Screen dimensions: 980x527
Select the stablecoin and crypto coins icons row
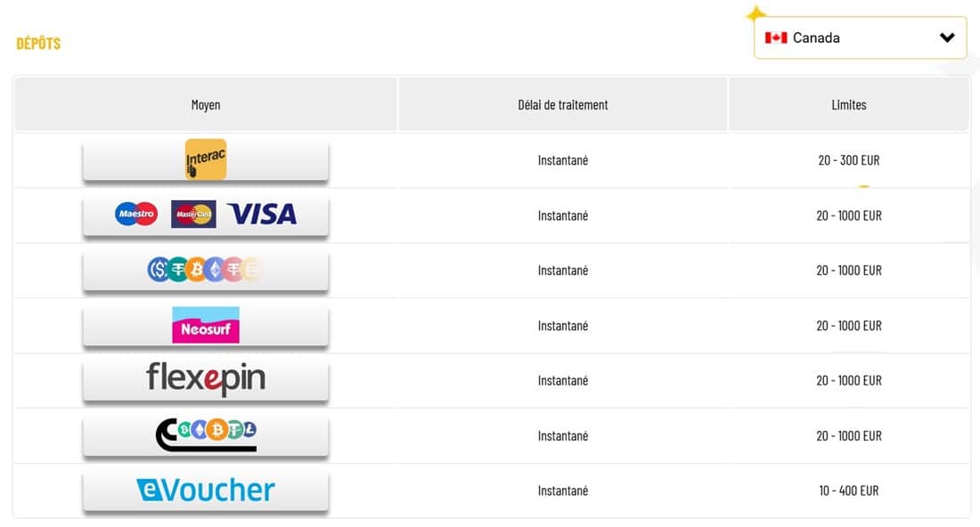204,270
